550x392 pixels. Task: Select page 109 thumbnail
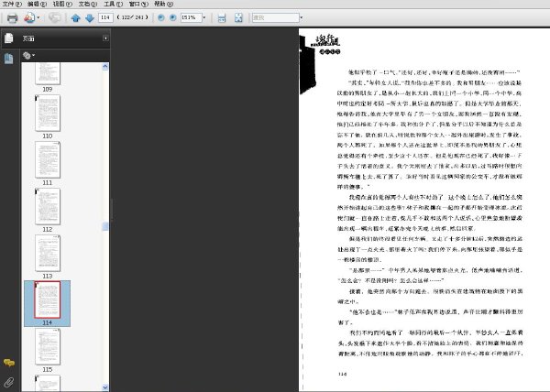(x=48, y=73)
